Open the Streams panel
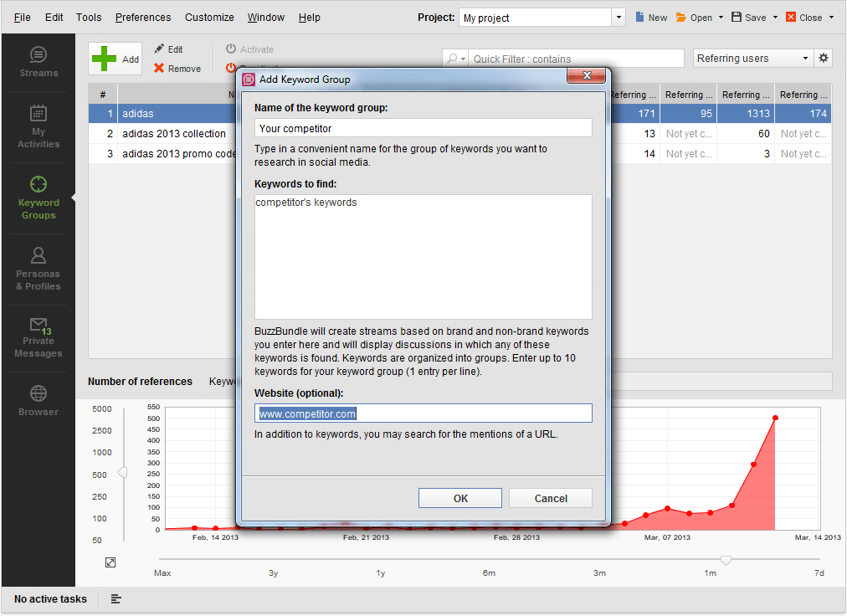 [x=38, y=61]
